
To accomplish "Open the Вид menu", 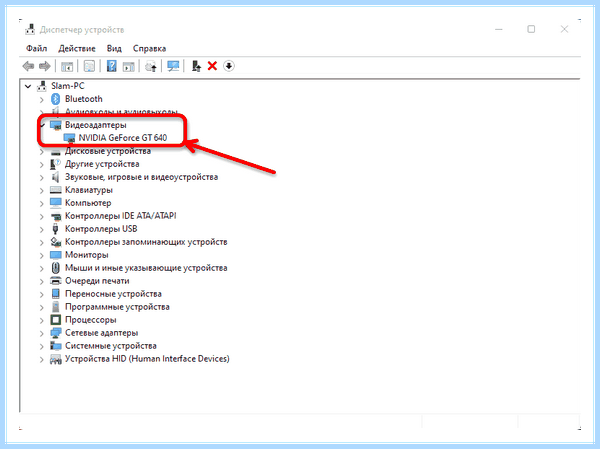I will pyautogui.click(x=114, y=49).
